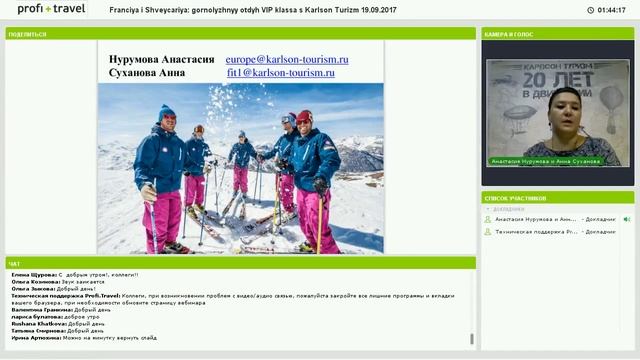The width and height of the screenshot is (640, 360).
Task: Click the КАМЕРА И ГОЛОС panel header
Action: [x=558, y=34]
